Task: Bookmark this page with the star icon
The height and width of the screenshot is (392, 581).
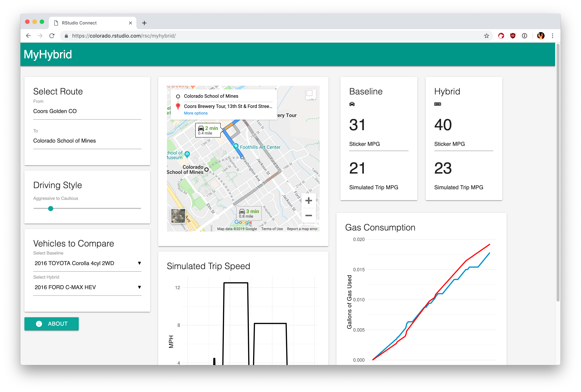Action: 486,36
